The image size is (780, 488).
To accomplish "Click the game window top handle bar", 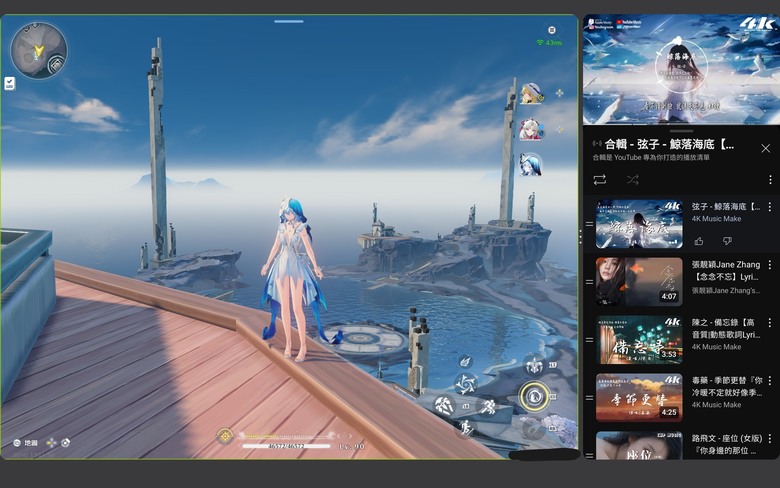I will [289, 21].
